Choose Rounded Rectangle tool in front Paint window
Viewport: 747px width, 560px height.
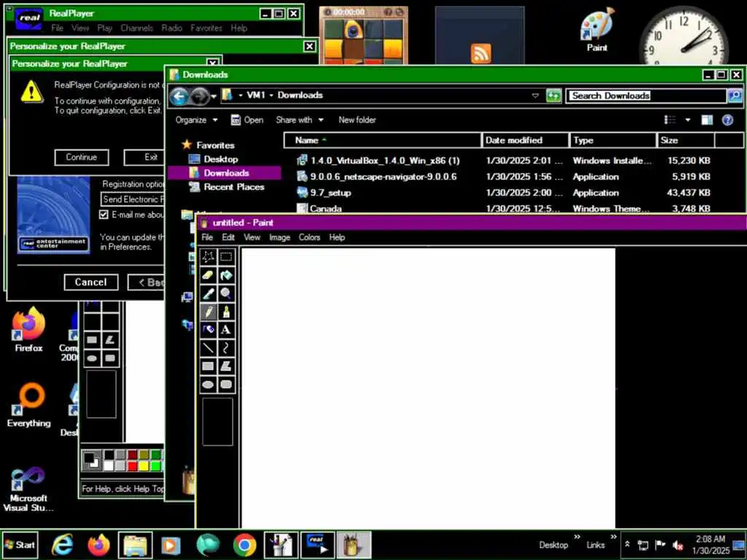pyautogui.click(x=226, y=384)
